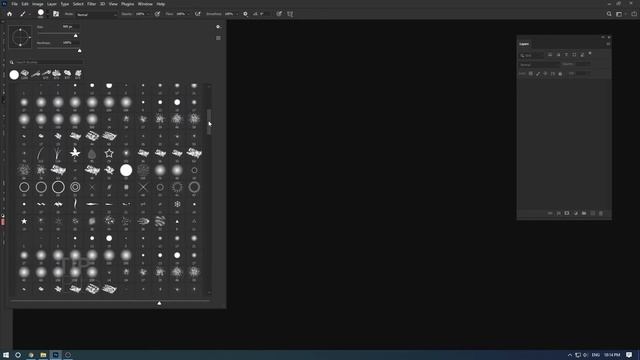This screenshot has height=360, width=640.
Task: Lock image pixels brush icon
Action: pos(538,73)
